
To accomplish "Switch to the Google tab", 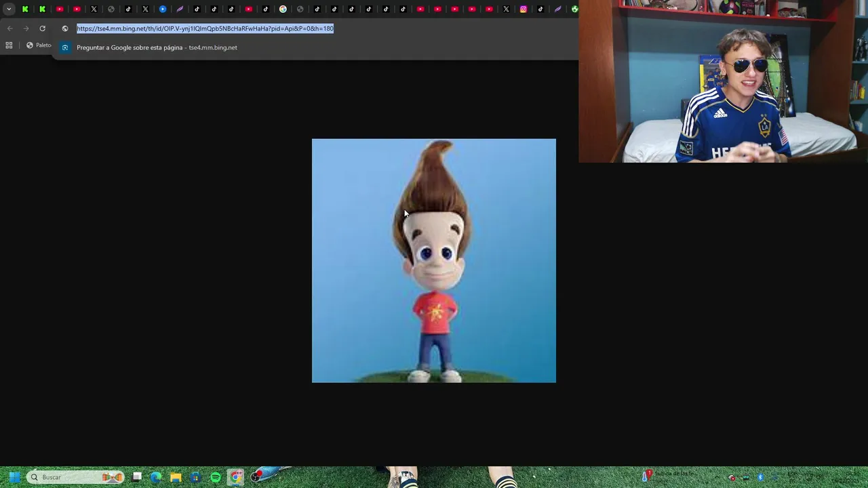I will [x=283, y=9].
